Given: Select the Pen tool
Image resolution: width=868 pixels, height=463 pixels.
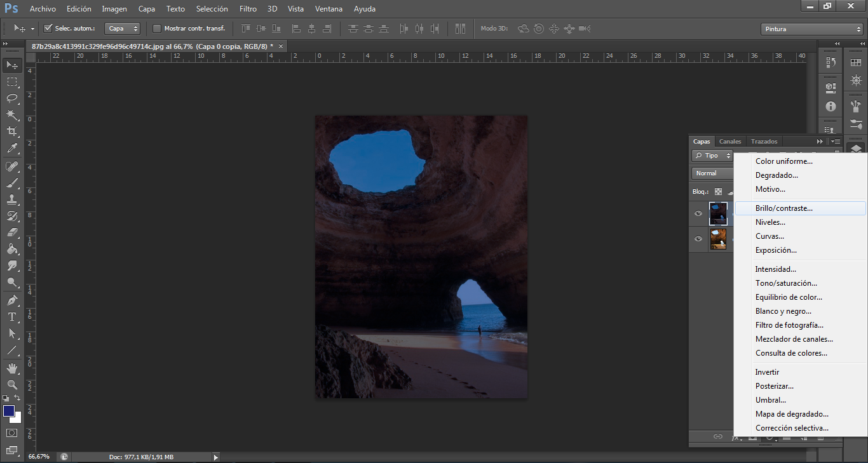Looking at the screenshot, I should [x=12, y=300].
